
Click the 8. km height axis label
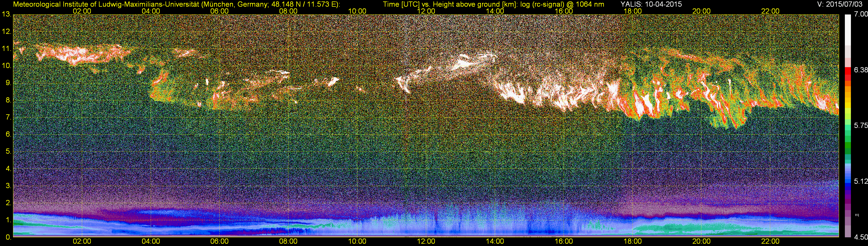click(x=8, y=100)
